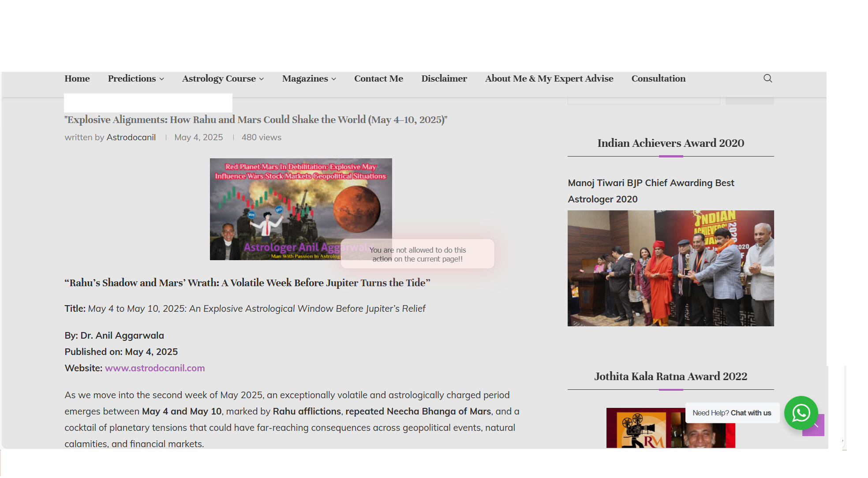Image resolution: width=868 pixels, height=478 pixels.
Task: Dismiss the not allowed action notification
Action: tap(417, 254)
